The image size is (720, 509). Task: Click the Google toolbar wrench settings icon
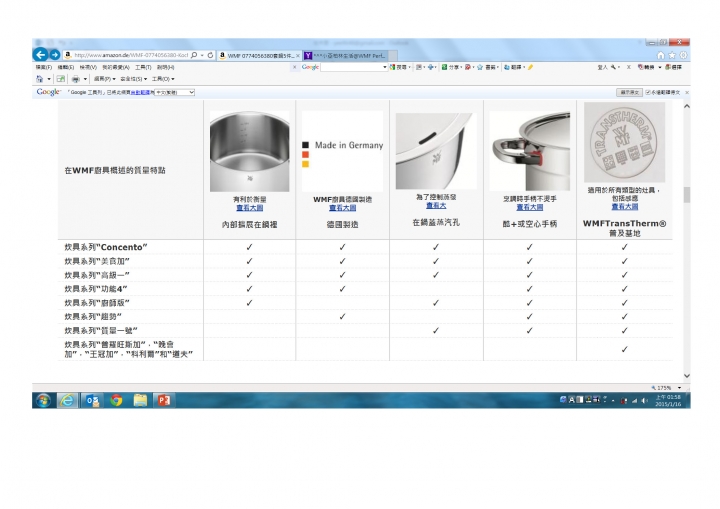613,67
